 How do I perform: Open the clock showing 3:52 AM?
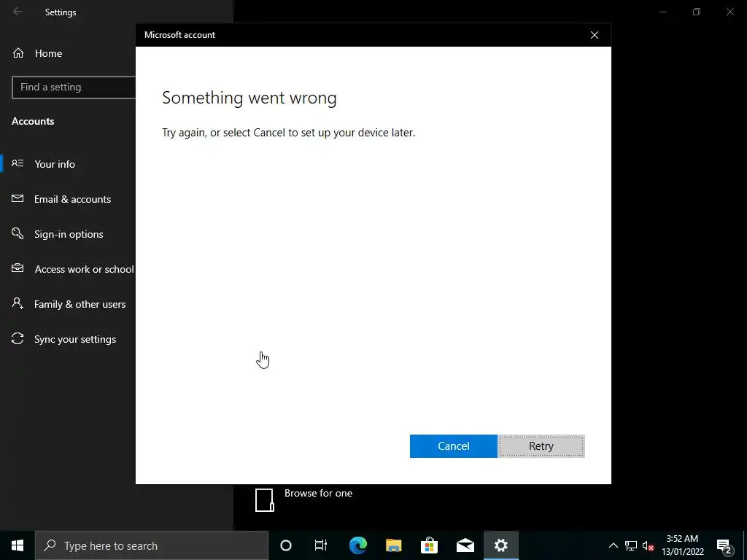pos(682,545)
